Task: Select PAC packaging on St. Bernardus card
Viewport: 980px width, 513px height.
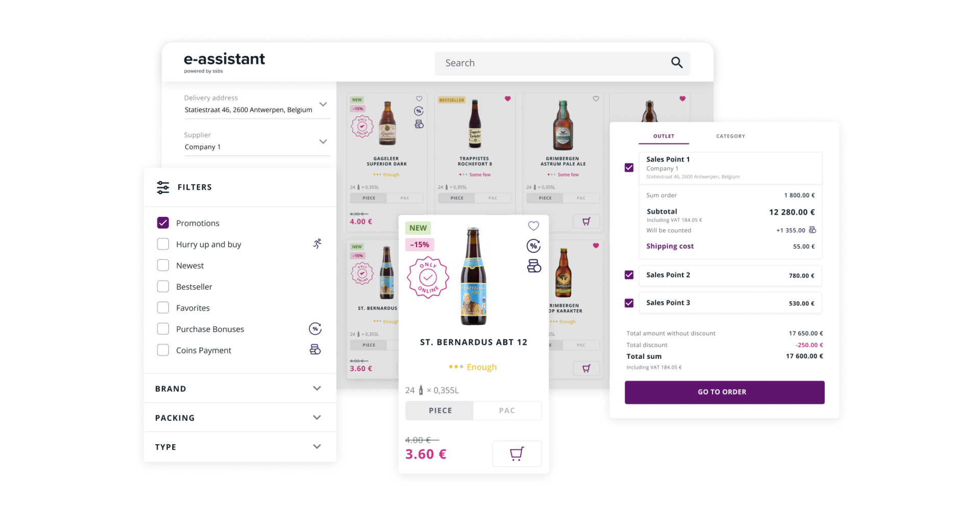Action: click(507, 410)
